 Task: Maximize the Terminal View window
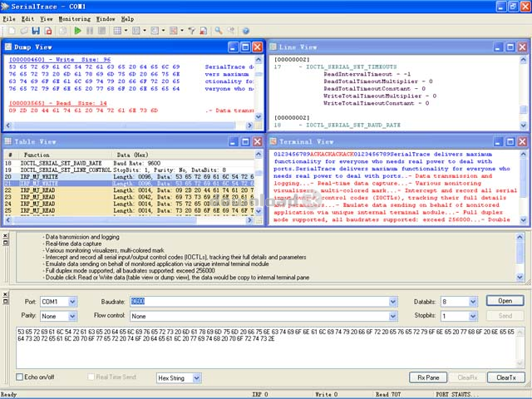click(510, 141)
